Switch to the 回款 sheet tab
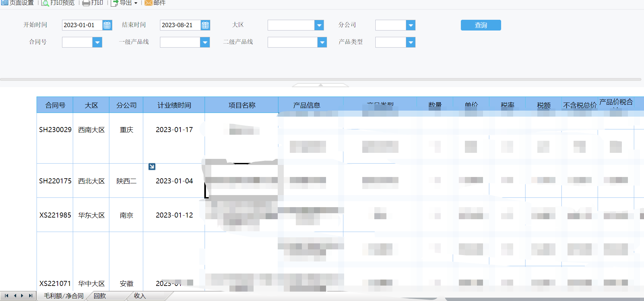Image resolution: width=644 pixels, height=301 pixels. (100, 296)
